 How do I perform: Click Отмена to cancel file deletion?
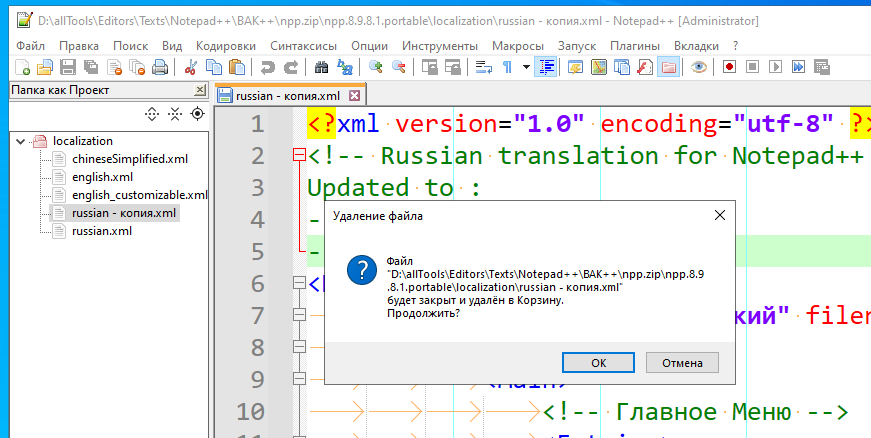682,363
